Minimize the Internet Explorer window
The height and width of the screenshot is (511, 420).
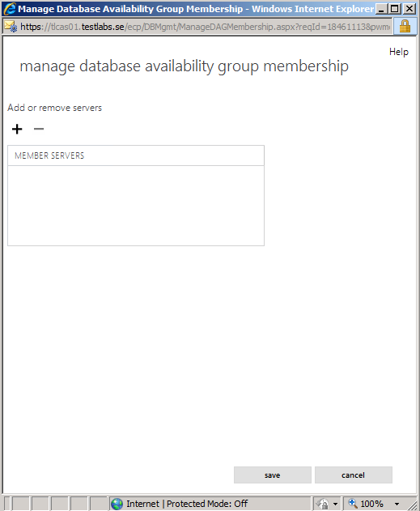tap(382, 9)
